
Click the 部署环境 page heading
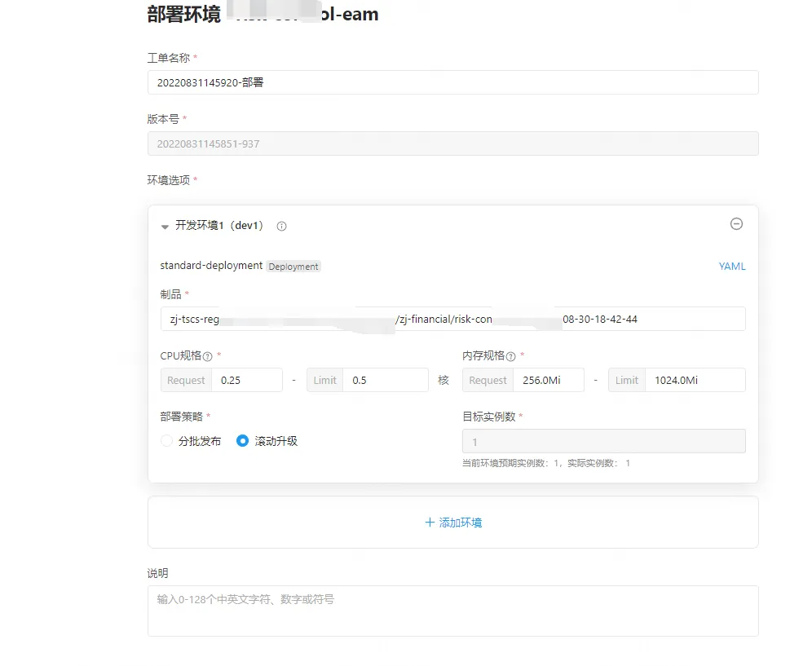[183, 14]
